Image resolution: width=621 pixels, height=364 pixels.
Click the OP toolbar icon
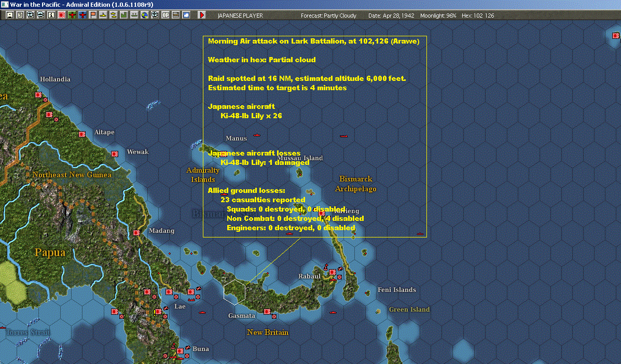click(165, 15)
